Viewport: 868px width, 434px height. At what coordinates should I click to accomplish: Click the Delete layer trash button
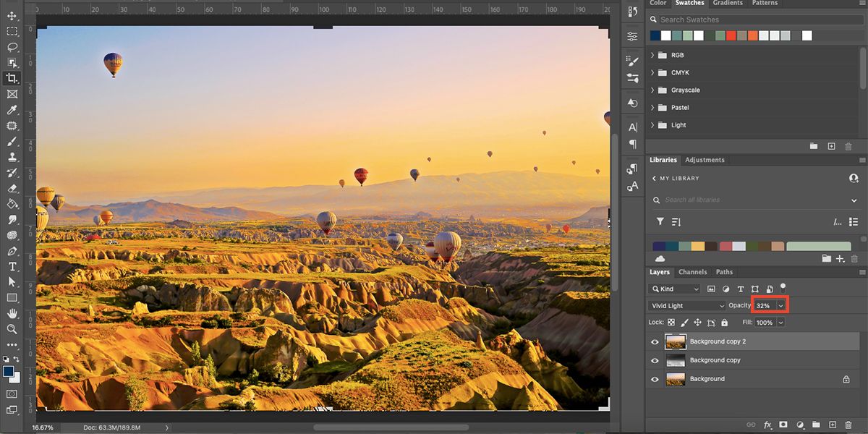(848, 425)
